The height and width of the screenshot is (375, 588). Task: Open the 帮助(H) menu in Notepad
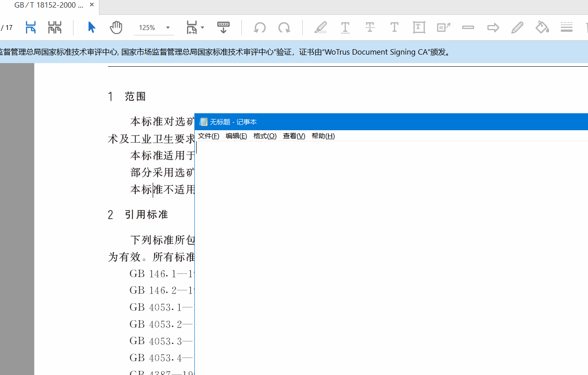click(x=323, y=136)
